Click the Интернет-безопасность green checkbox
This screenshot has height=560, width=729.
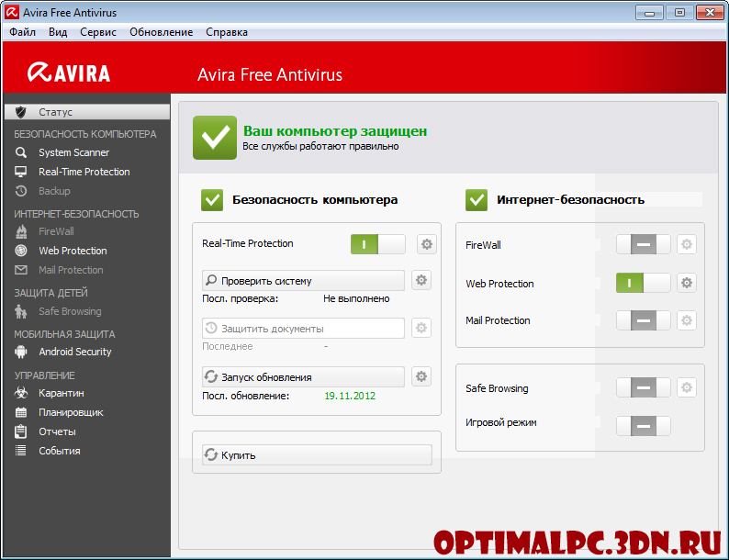477,200
